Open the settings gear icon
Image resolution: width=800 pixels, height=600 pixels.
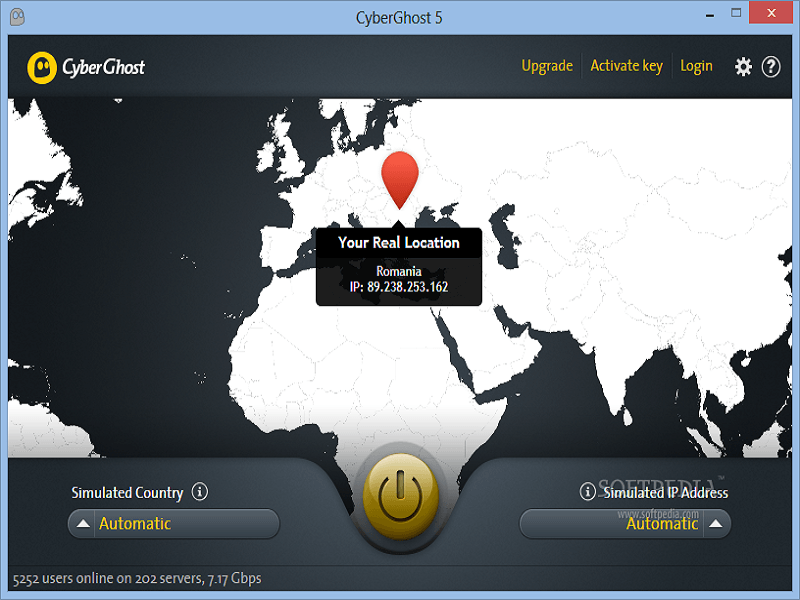743,66
